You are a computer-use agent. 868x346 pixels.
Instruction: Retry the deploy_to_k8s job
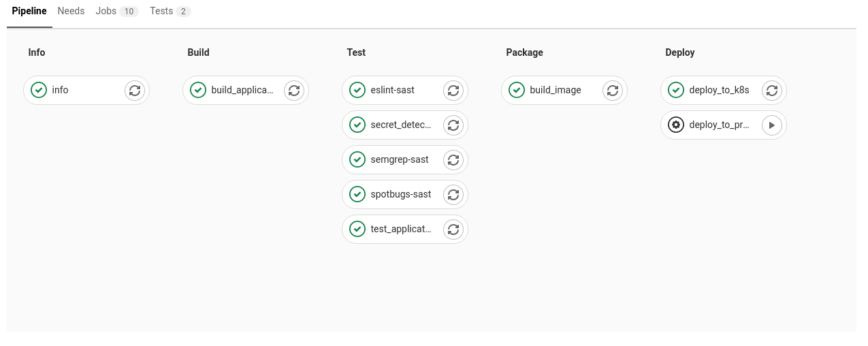click(772, 90)
